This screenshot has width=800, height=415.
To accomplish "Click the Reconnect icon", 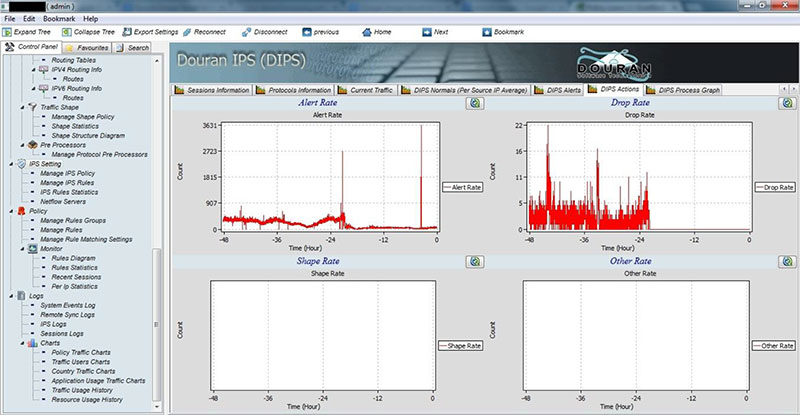I will click(187, 32).
